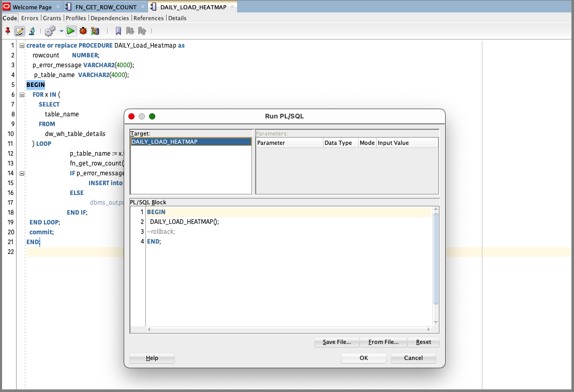Collapse the IF block fold at line 14
Image resolution: width=574 pixels, height=392 pixels.
pos(22,173)
